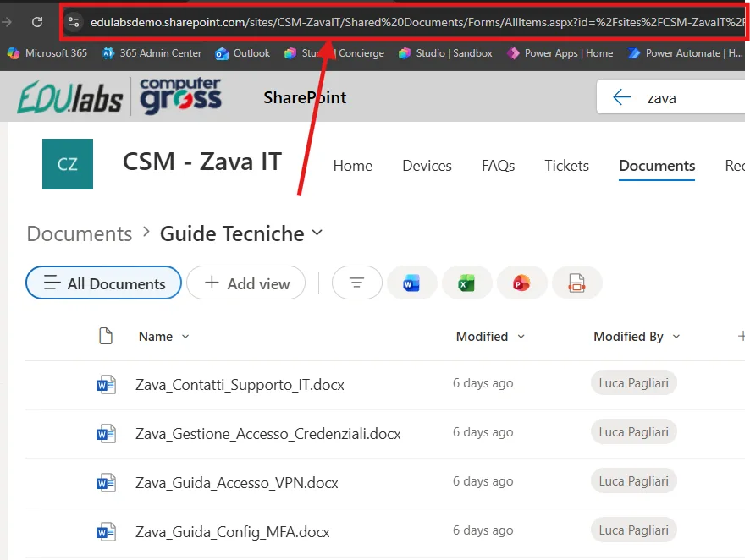Select the All Documents view button
The image size is (750, 560).
coord(104,283)
